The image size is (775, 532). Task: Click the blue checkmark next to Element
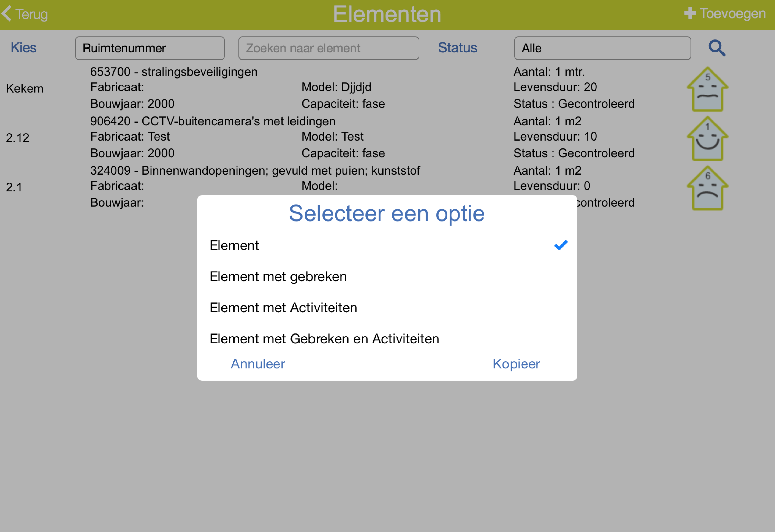coord(561,245)
